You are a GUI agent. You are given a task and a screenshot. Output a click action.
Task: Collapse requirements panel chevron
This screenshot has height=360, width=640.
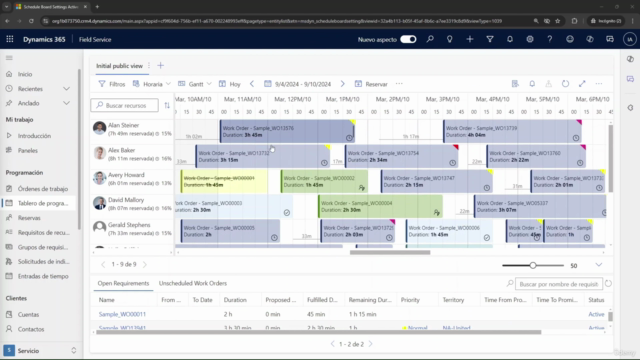(599, 265)
